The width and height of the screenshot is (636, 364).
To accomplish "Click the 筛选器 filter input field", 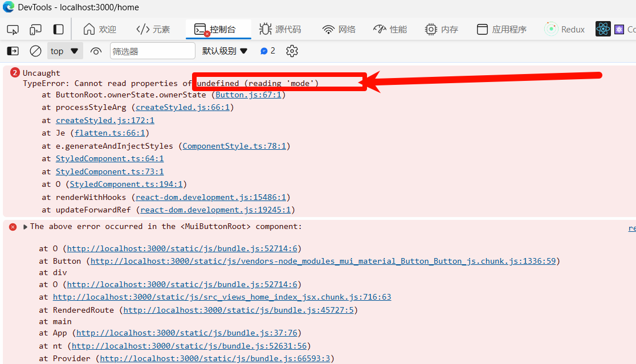I will pos(152,51).
